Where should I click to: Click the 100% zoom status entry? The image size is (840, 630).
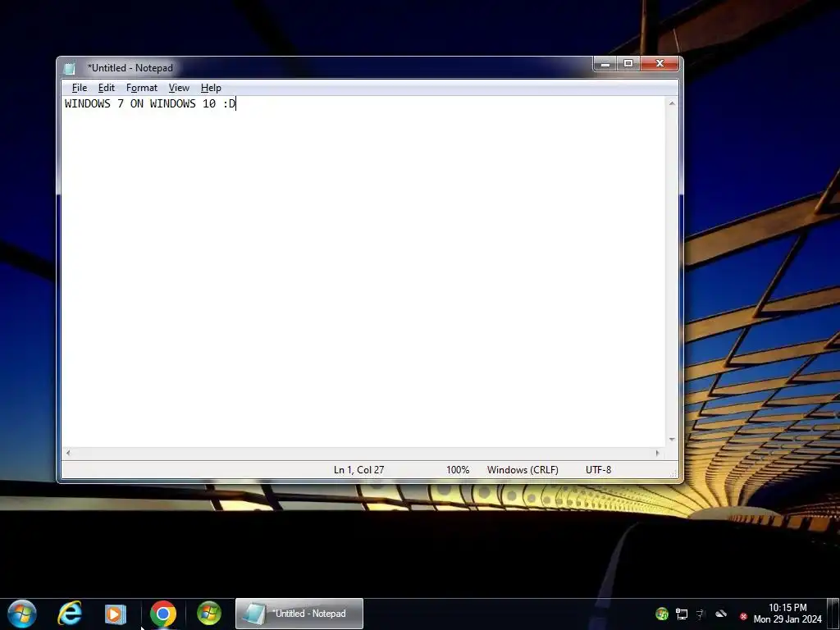tap(458, 470)
